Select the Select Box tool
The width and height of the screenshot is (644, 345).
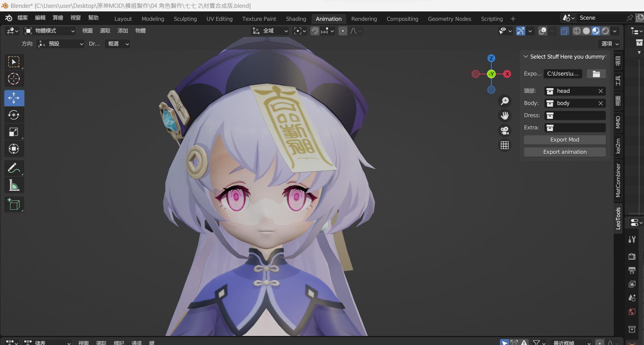click(14, 62)
